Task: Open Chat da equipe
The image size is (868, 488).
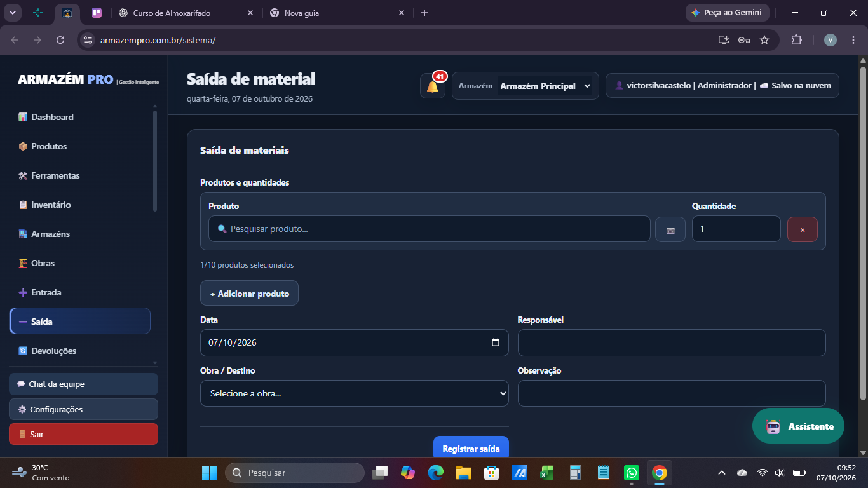Action: click(83, 384)
